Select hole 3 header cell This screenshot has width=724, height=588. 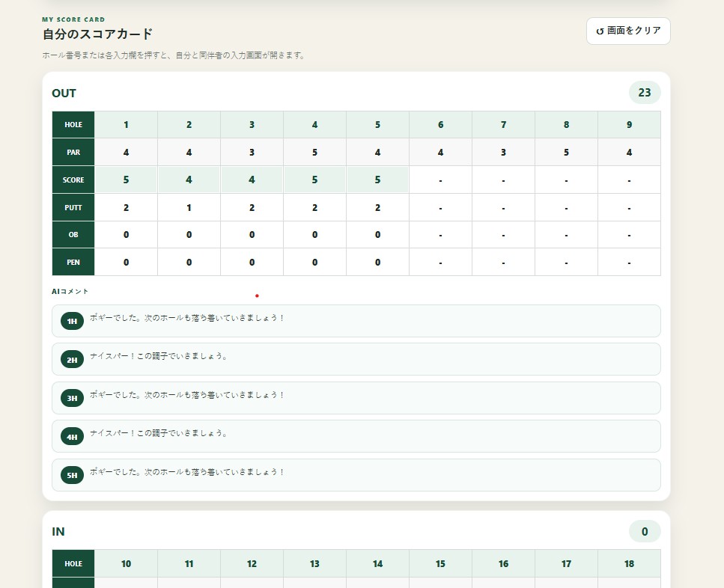point(252,124)
